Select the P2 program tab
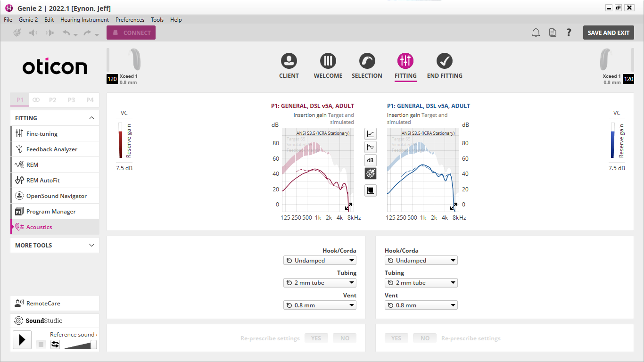This screenshot has width=644, height=362. [52, 100]
